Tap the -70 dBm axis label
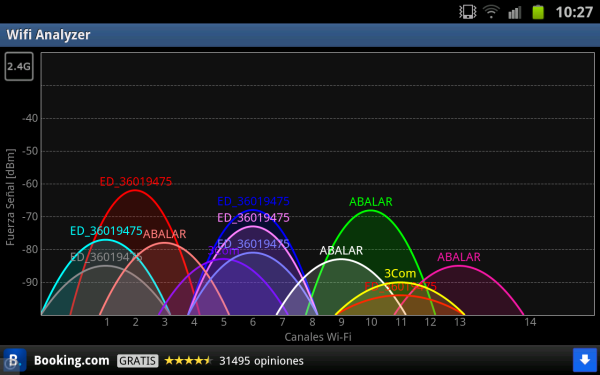Screen dimensions: 600x375 30,217
